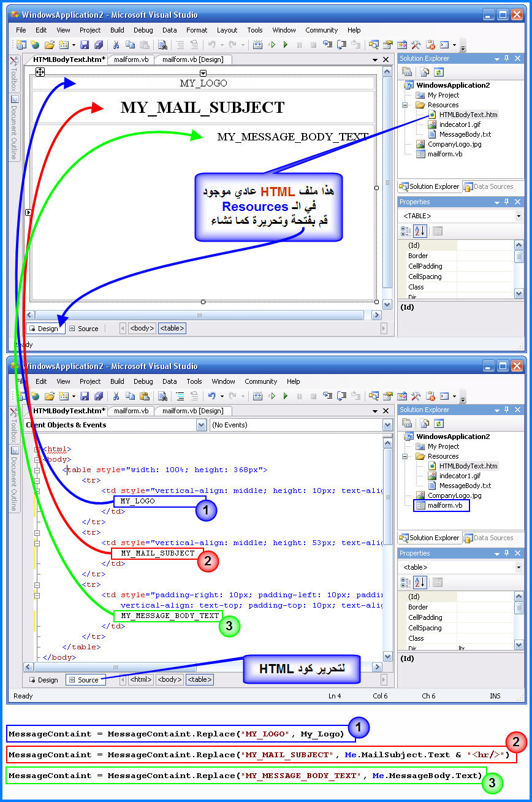
Task: Click Show All Files icon in lower Solution Explorer
Action: click(424, 423)
